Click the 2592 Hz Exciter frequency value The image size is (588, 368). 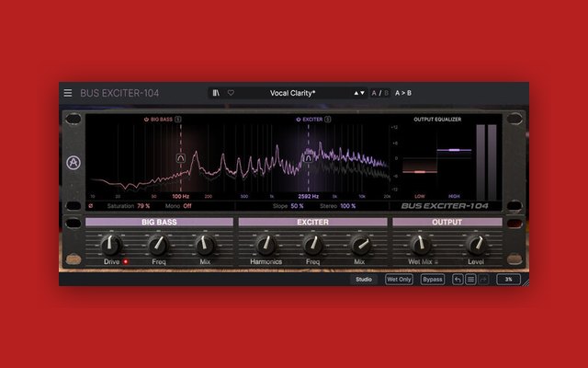(309, 196)
